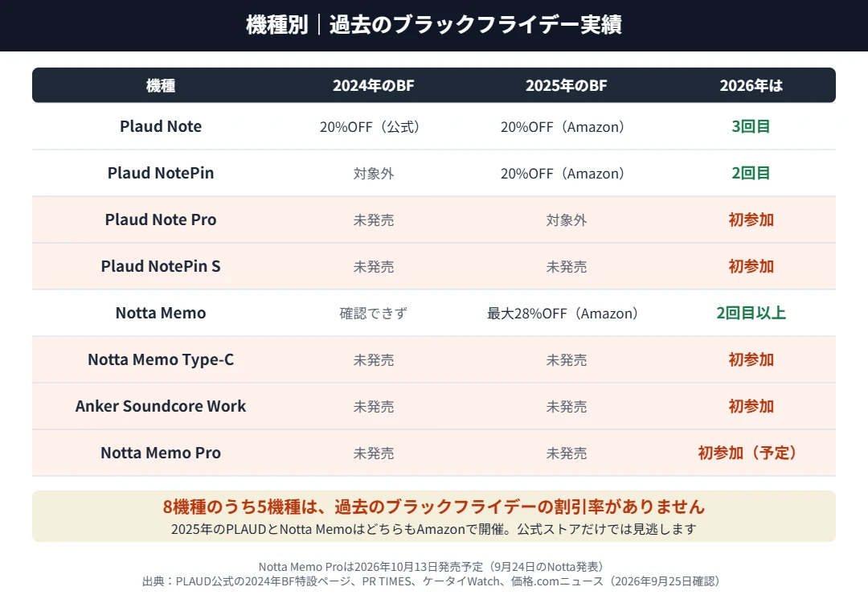Click the 2026年は column header
This screenshot has width=868, height=595.
point(751,85)
